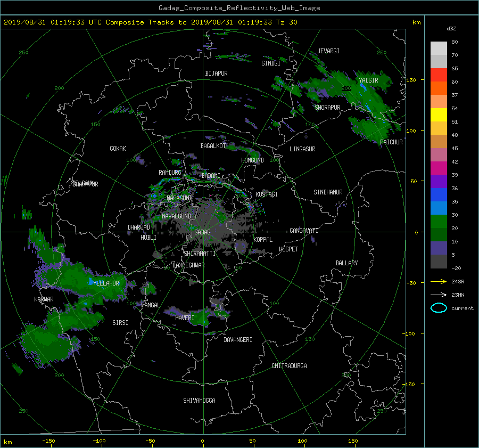Select the LAXMESHWAR city label

[x=188, y=265]
